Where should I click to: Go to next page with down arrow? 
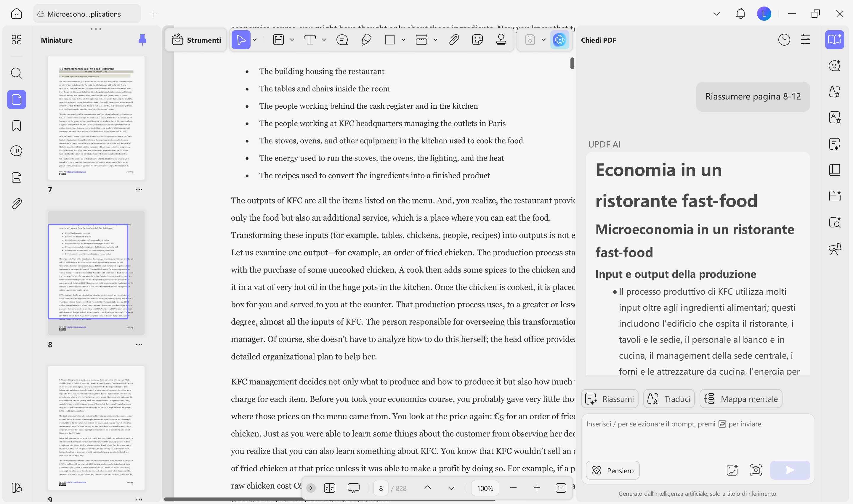click(451, 488)
